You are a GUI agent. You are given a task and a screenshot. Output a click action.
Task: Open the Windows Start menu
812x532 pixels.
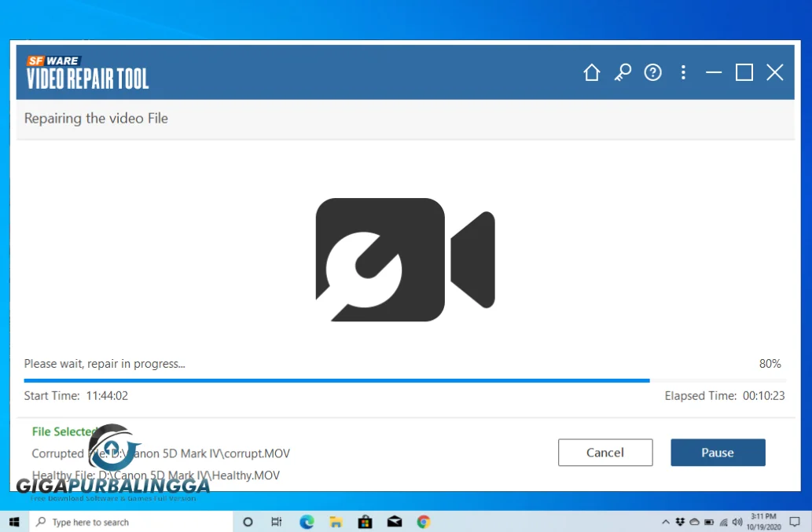14,522
